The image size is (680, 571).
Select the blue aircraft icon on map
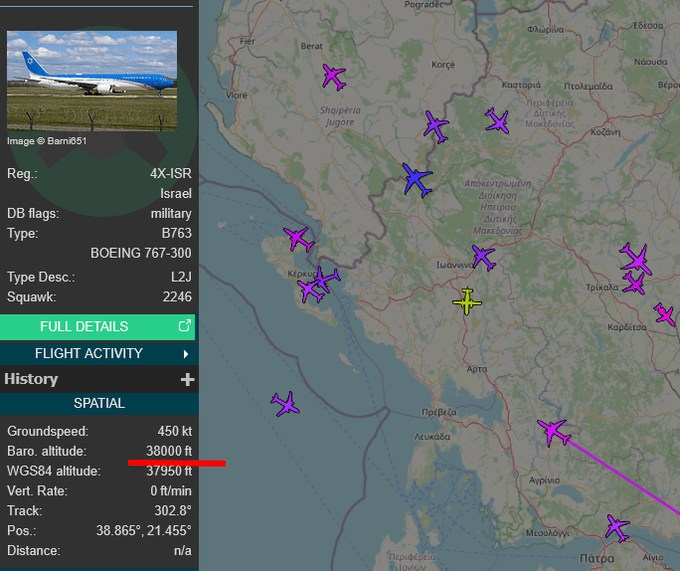pyautogui.click(x=417, y=180)
